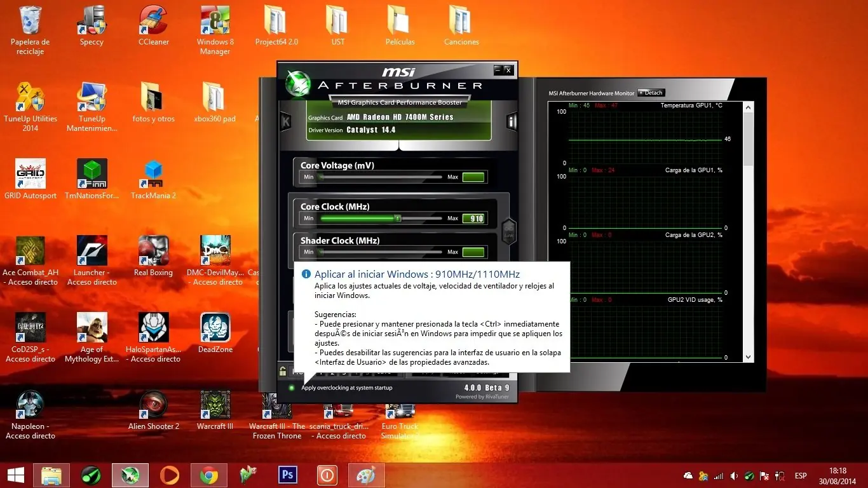Select the Películas folder
The width and height of the screenshot is (868, 488).
point(400,26)
